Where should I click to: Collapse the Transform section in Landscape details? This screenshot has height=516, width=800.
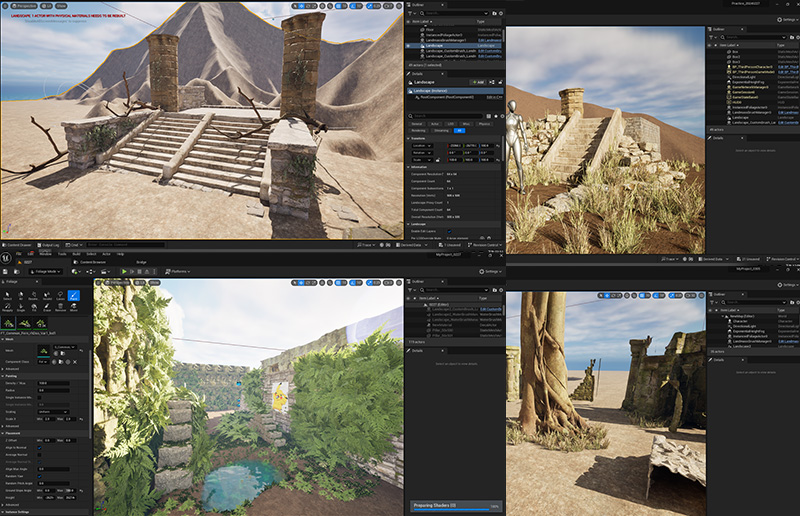pos(408,138)
